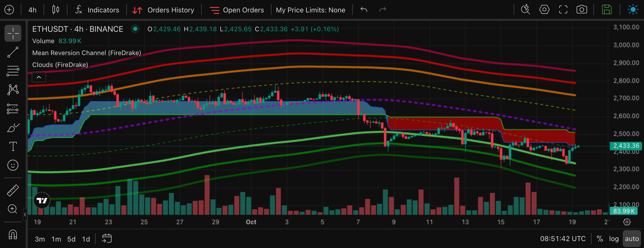644x248 pixels.
Task: Select the text annotation tool
Action: pos(13,146)
